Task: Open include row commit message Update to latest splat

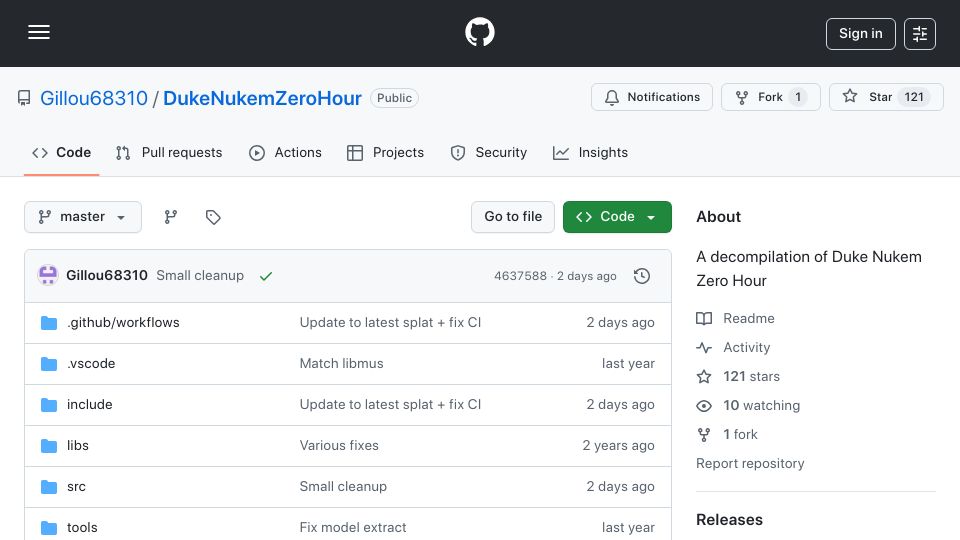Action: point(390,405)
